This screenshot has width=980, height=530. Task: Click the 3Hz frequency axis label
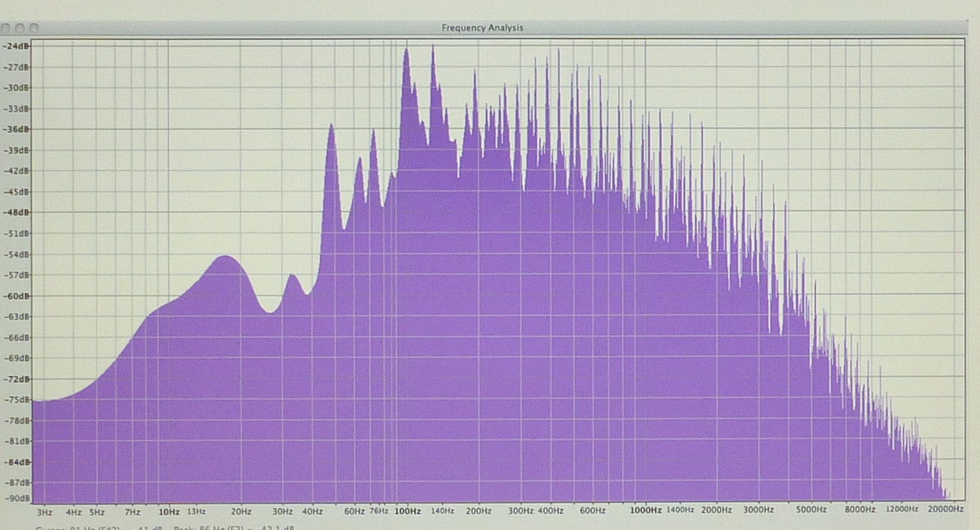point(45,511)
